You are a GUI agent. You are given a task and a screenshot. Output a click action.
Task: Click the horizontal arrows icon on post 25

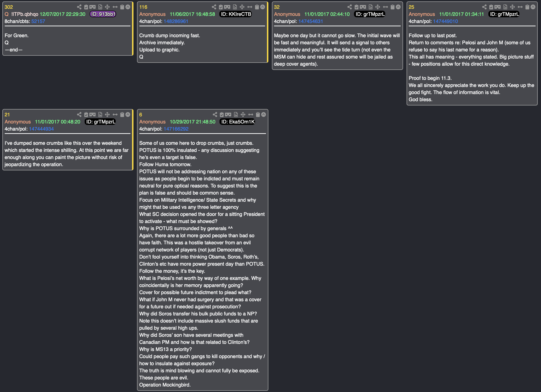[x=520, y=7]
